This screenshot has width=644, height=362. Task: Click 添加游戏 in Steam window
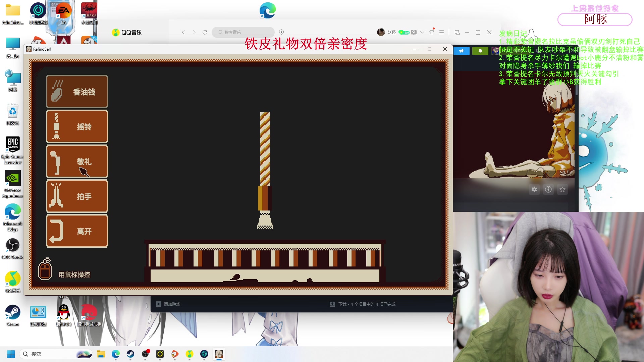click(x=168, y=304)
